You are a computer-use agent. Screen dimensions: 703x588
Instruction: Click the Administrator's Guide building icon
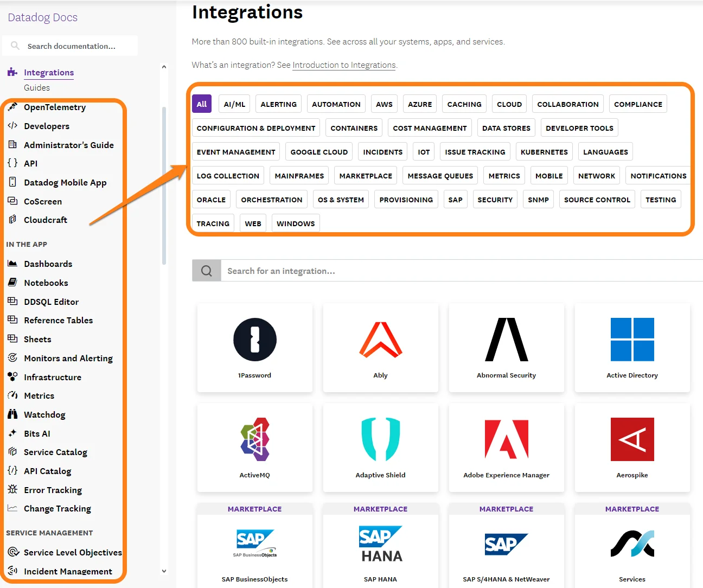[12, 144]
